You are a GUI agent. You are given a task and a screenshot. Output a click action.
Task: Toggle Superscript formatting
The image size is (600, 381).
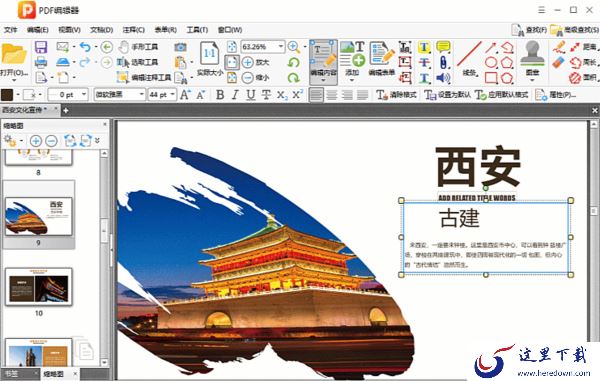coord(297,94)
